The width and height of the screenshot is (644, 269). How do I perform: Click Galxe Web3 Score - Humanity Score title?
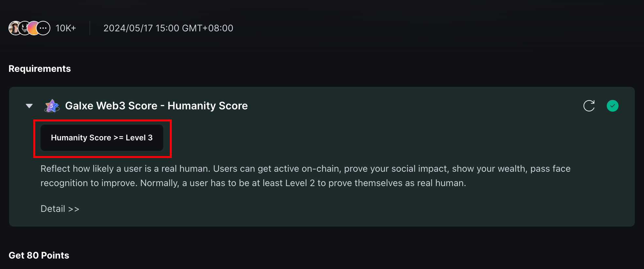[x=156, y=106]
